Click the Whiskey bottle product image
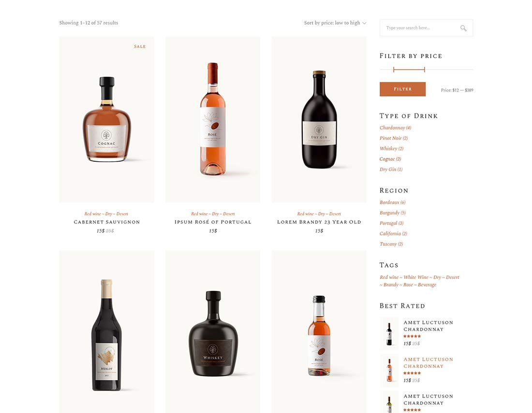 point(213,332)
